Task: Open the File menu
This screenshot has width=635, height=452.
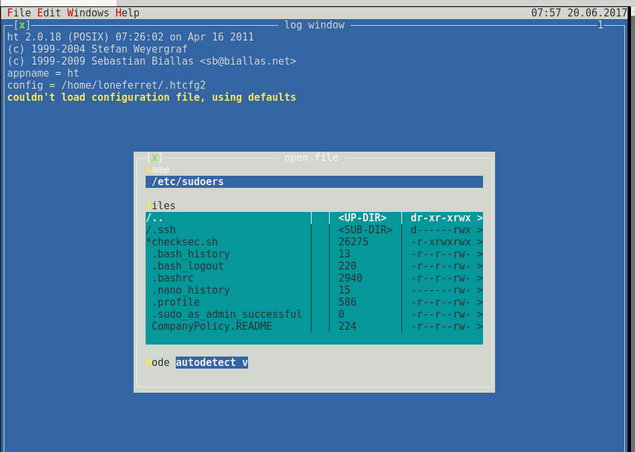Action: [x=18, y=13]
